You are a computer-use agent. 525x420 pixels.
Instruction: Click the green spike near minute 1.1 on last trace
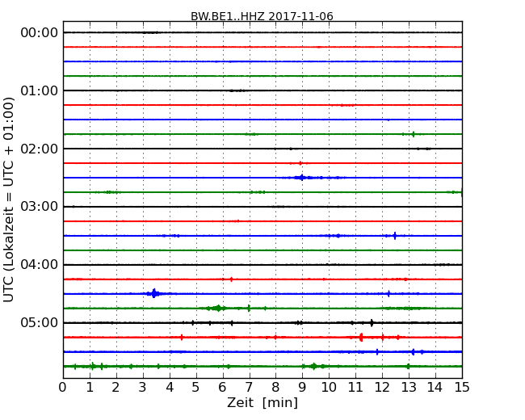tap(93, 366)
